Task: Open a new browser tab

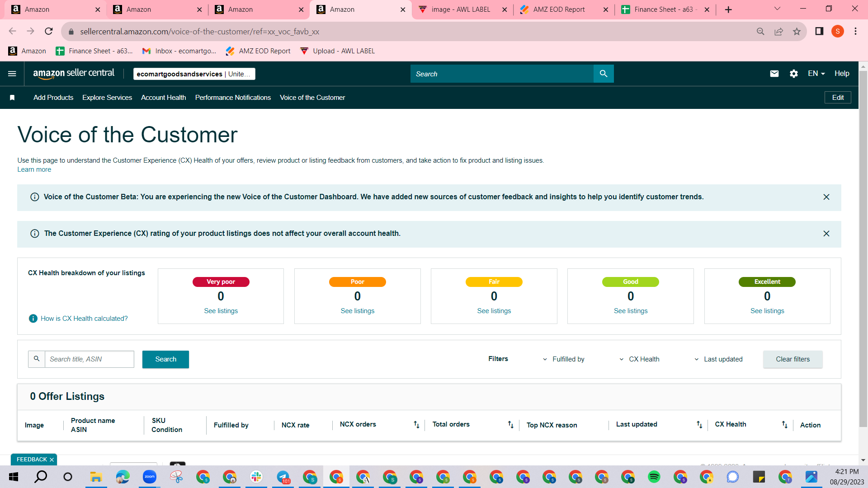Action: pos(728,9)
